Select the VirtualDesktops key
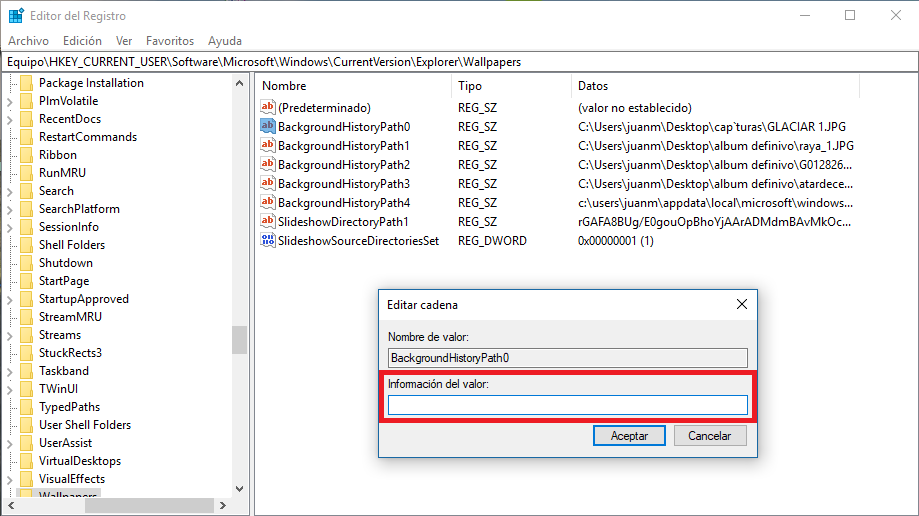Screen dimensions: 919x516 (80, 461)
